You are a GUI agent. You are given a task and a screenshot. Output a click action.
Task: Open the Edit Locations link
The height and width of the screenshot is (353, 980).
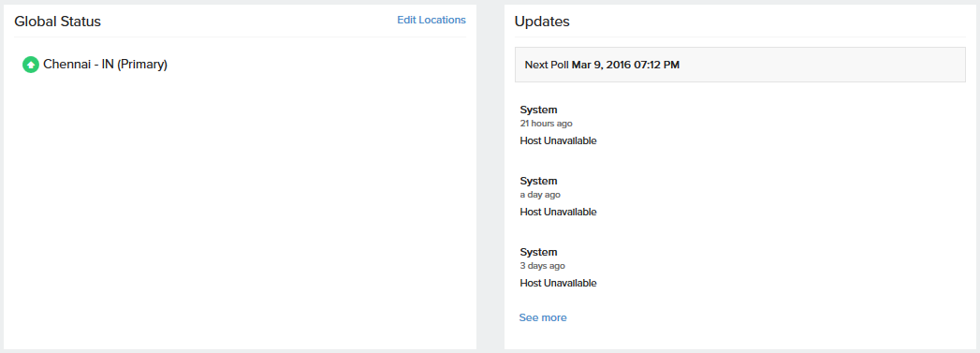point(431,20)
